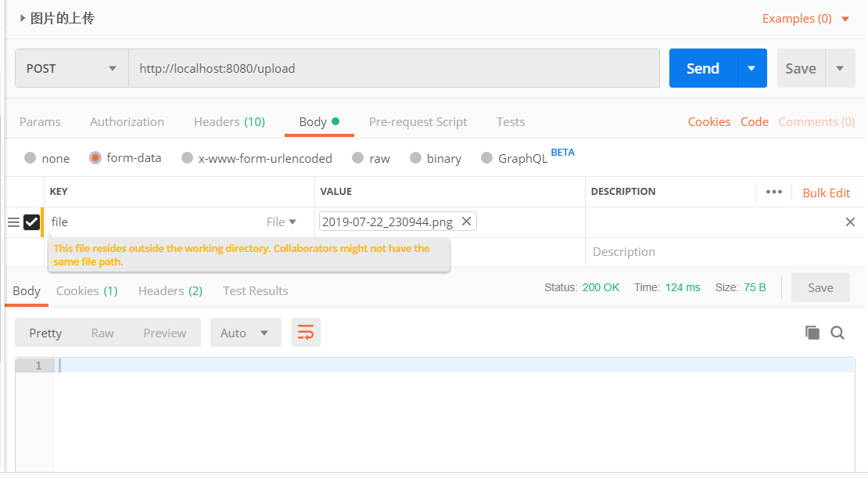Image resolution: width=868 pixels, height=479 pixels.
Task: Select the none body type
Action: 30,158
